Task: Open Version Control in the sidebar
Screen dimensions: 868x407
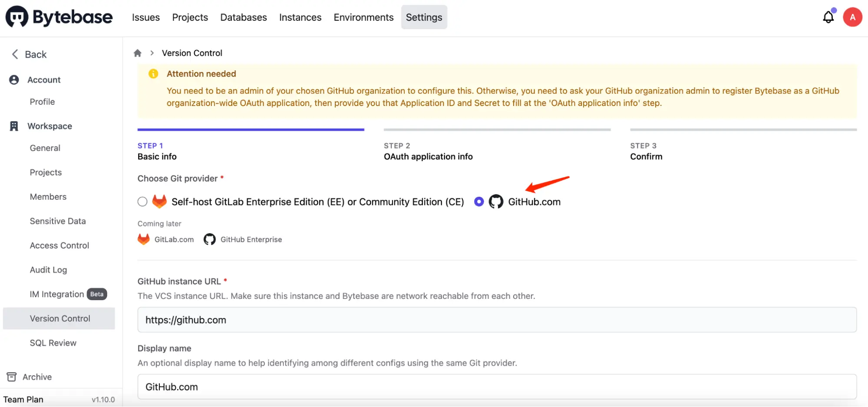Action: pyautogui.click(x=60, y=318)
